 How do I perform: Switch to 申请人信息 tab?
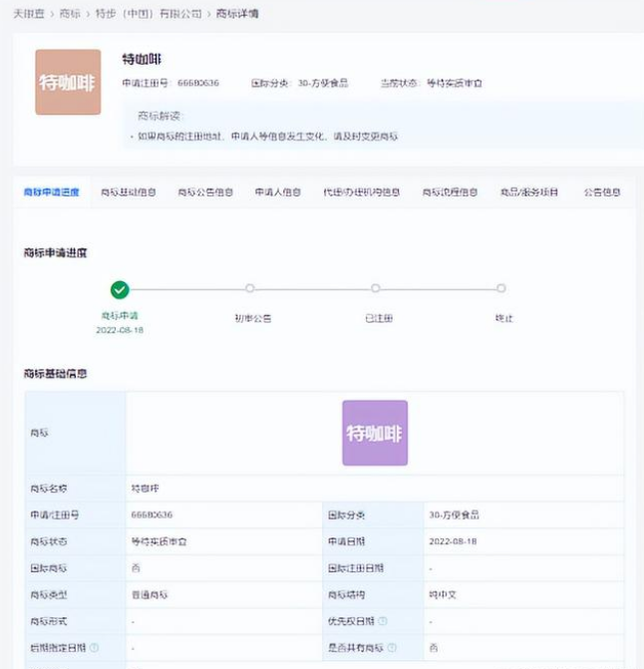pyautogui.click(x=278, y=192)
